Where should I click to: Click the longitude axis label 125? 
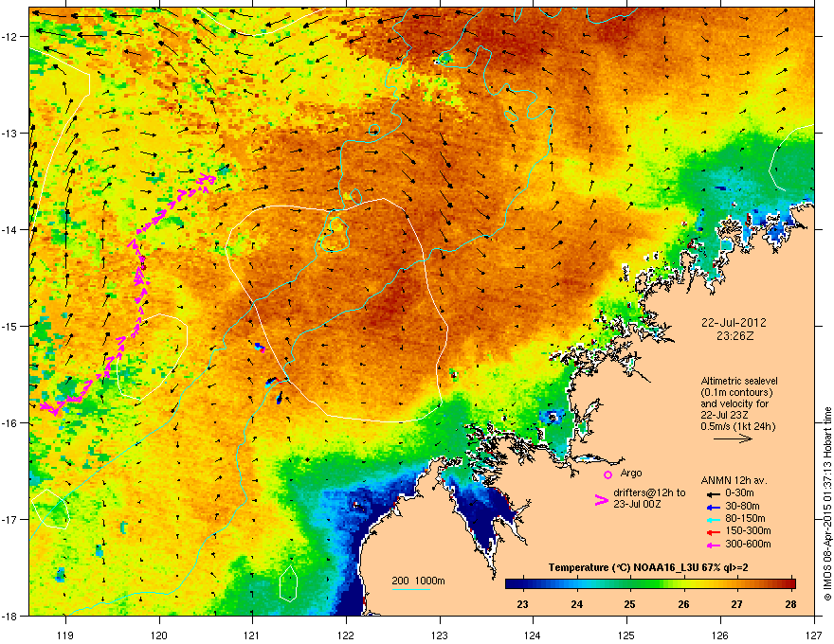[x=626, y=635]
